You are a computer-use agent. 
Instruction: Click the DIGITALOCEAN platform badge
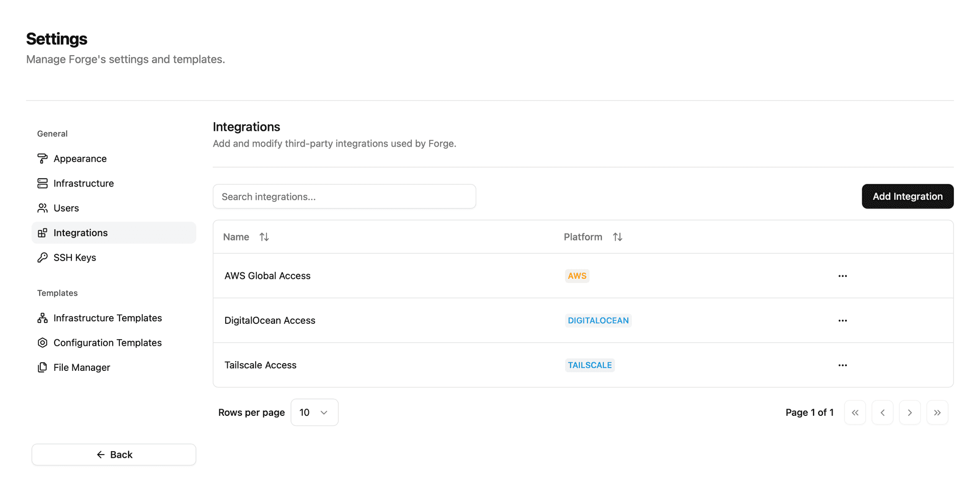598,321
